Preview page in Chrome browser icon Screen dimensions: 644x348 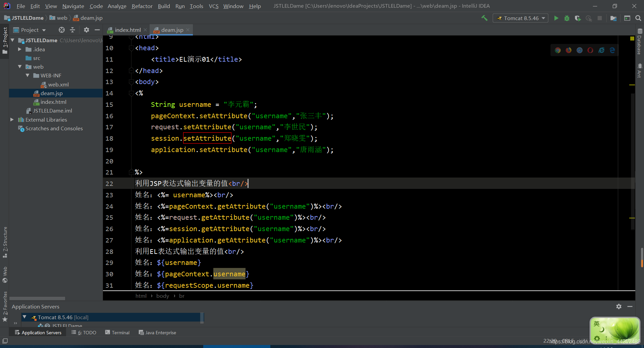(x=558, y=50)
